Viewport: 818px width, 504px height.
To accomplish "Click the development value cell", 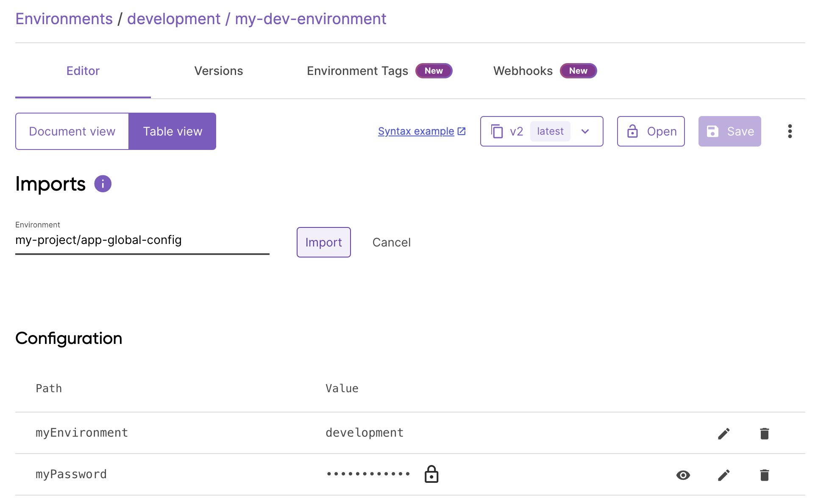I will pyautogui.click(x=364, y=432).
